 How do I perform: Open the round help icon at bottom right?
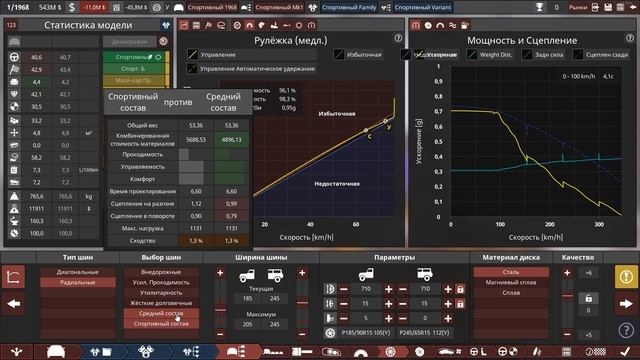(x=626, y=330)
